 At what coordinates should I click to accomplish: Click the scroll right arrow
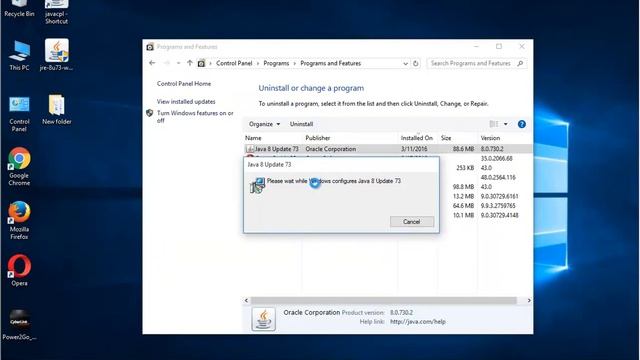[x=529, y=300]
